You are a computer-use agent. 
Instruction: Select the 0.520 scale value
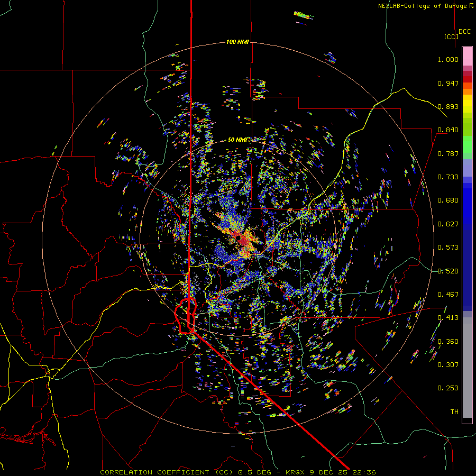coord(448,271)
